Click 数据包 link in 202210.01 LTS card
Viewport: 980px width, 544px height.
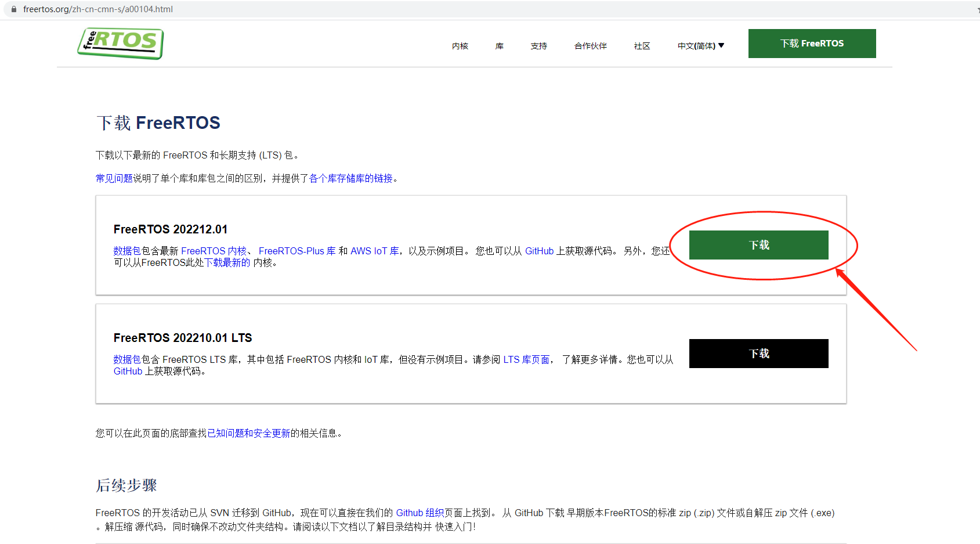[x=128, y=359]
